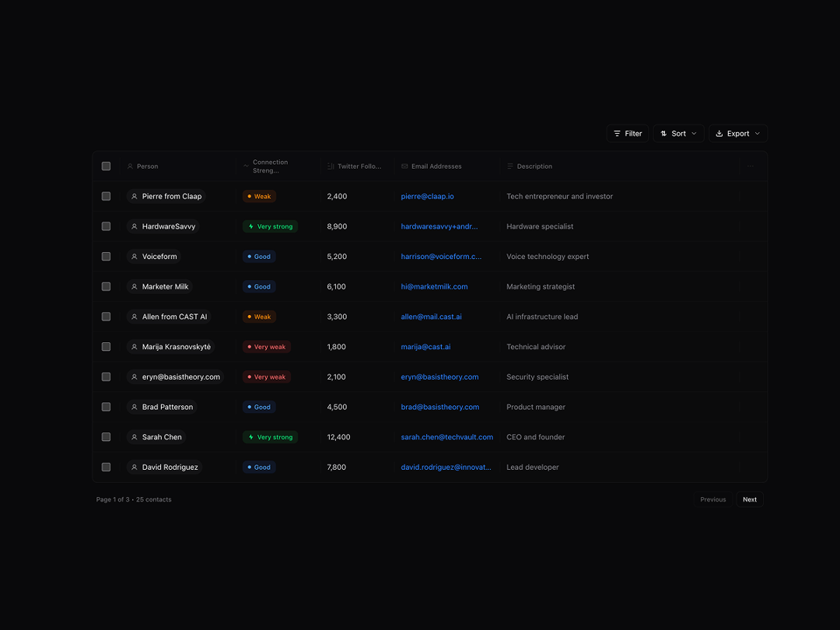Click the Very strong badge for Sarah Chen
Screen dimensions: 840x630
pyautogui.click(x=270, y=436)
